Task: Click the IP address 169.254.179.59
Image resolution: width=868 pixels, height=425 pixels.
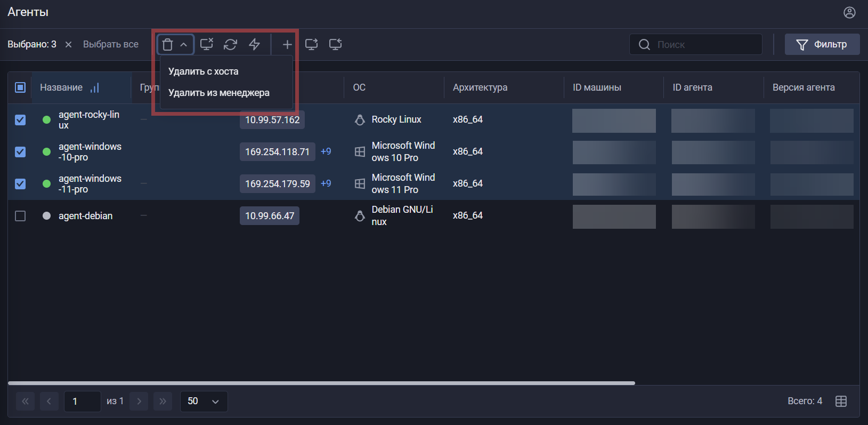Action: tap(278, 184)
